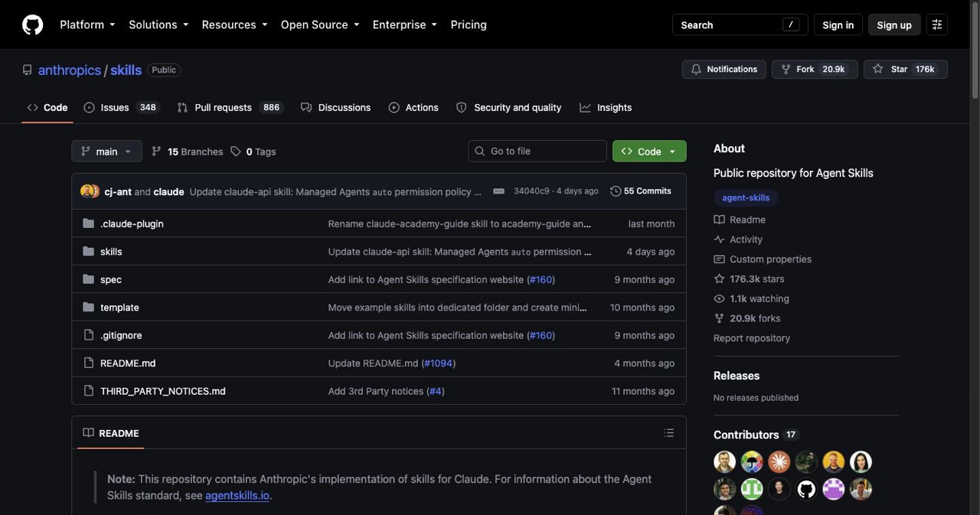Click the Custom properties icon

[719, 259]
